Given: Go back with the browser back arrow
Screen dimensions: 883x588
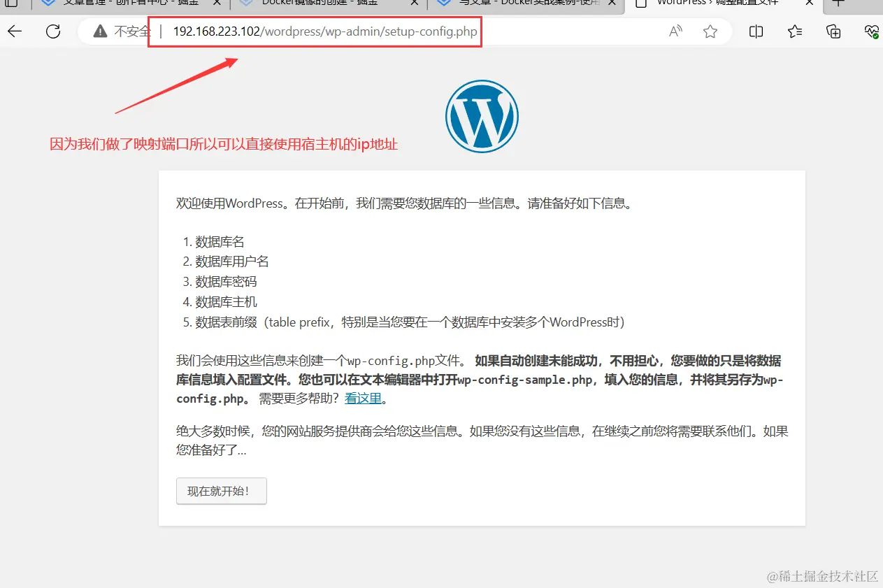Looking at the screenshot, I should click(14, 31).
